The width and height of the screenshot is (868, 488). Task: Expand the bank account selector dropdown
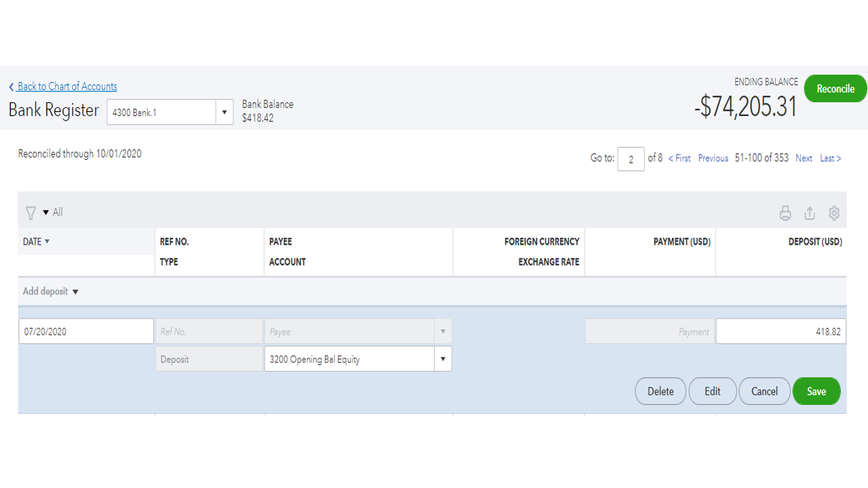tap(224, 113)
